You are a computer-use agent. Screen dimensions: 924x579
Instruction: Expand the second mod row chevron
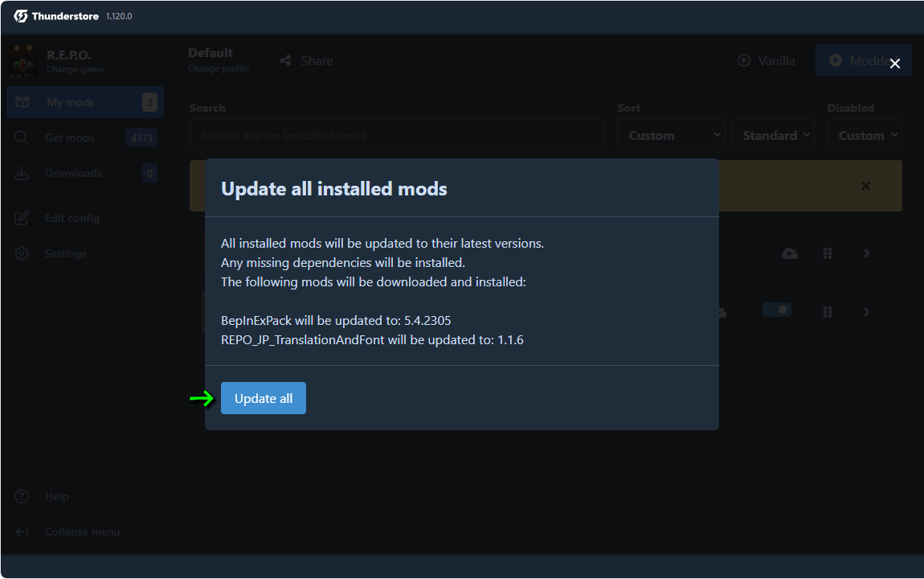(867, 312)
